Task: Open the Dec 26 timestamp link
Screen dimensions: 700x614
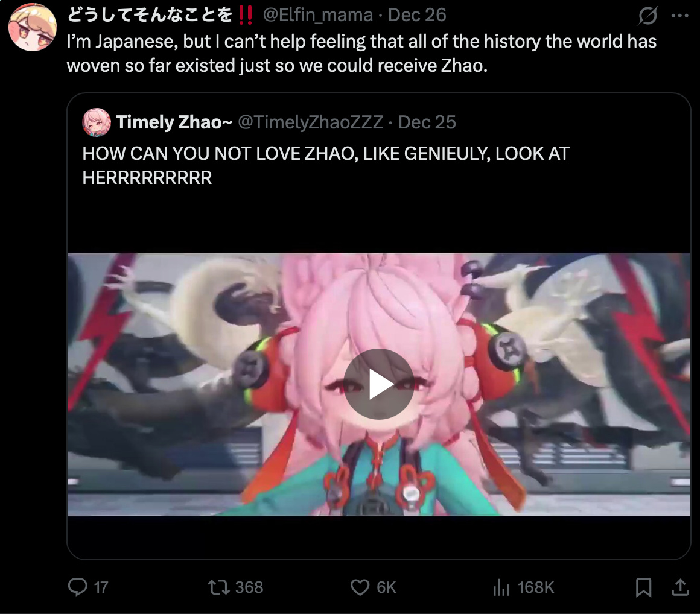Action: pyautogui.click(x=417, y=15)
